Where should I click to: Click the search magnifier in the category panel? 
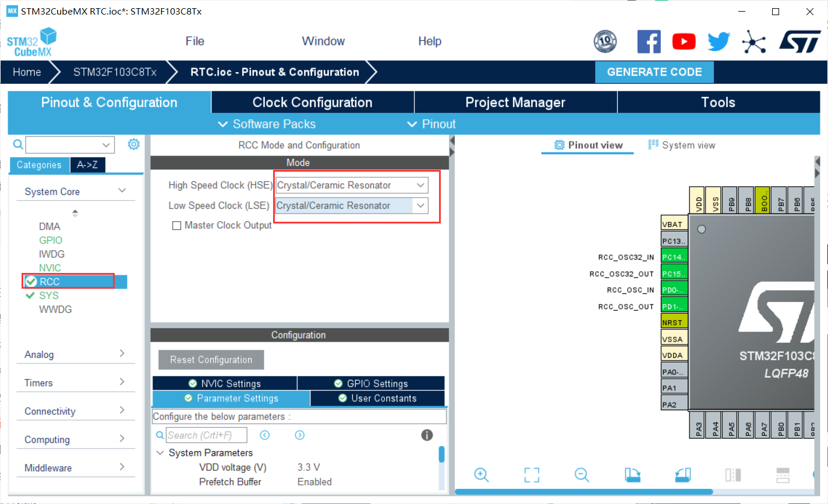coord(18,144)
